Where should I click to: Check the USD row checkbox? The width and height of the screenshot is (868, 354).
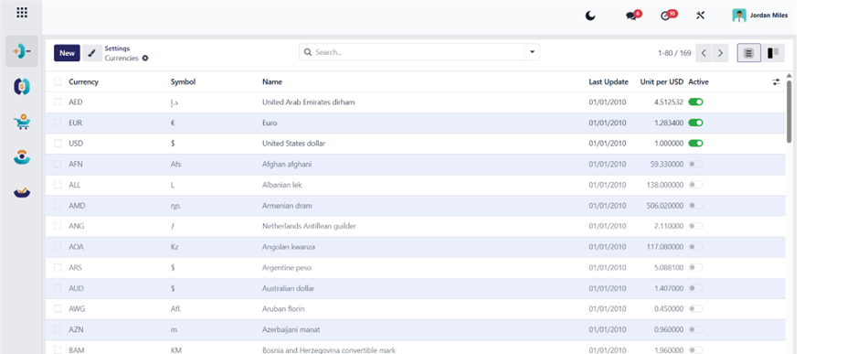tap(58, 144)
